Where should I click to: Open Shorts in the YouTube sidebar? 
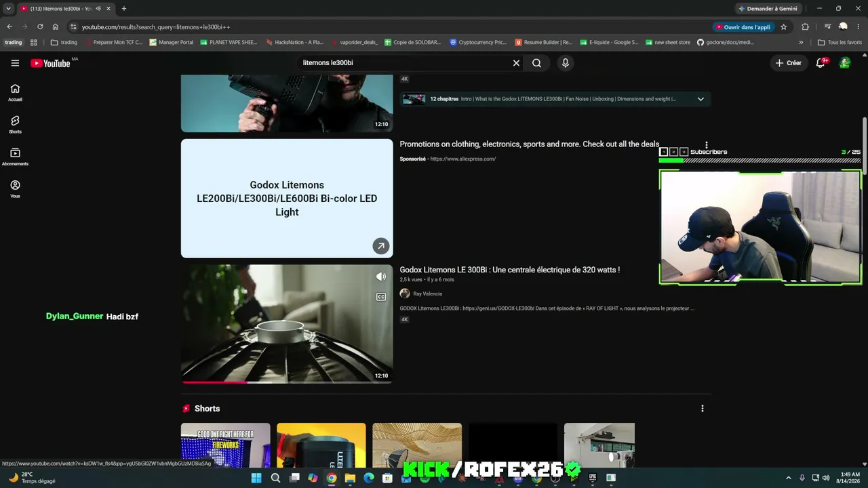click(x=15, y=125)
